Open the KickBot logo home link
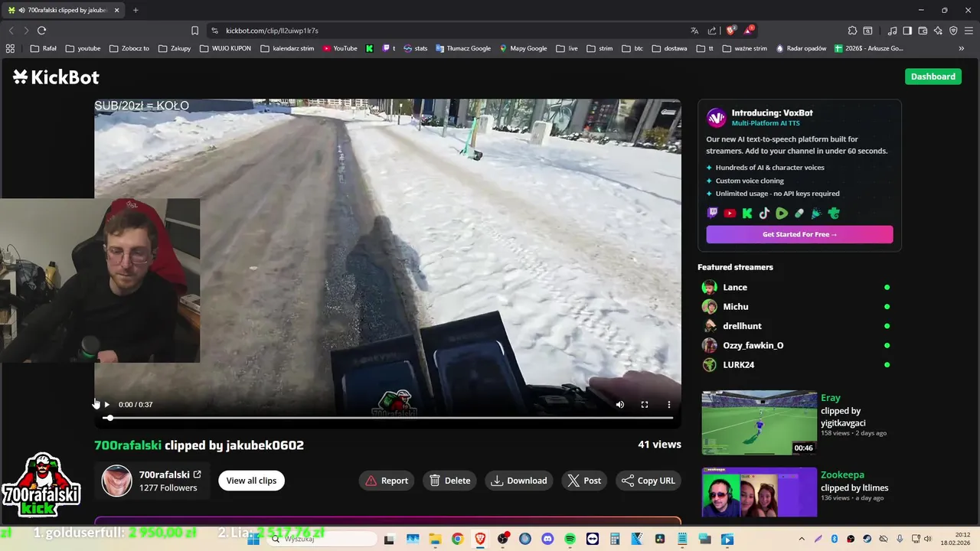980x551 pixels. tap(56, 77)
